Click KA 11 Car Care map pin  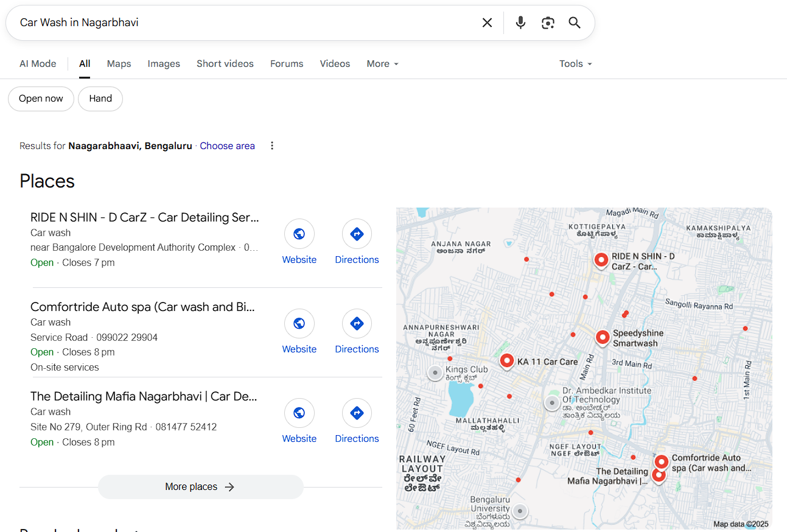tap(506, 361)
